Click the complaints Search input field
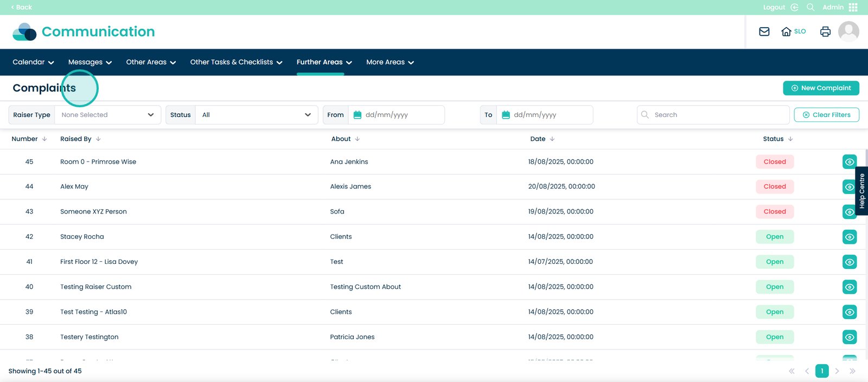This screenshot has width=868, height=382. [716, 115]
